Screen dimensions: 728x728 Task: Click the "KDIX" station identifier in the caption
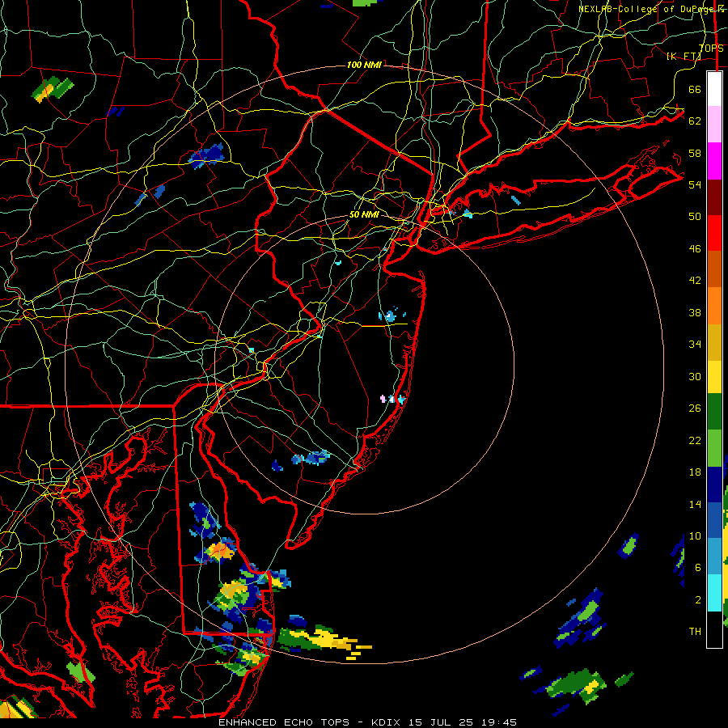[387, 722]
